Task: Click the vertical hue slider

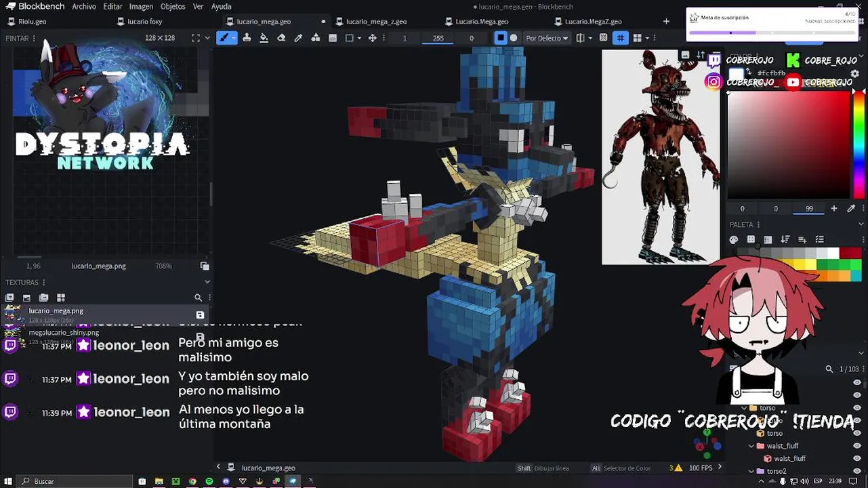Action: tap(859, 144)
